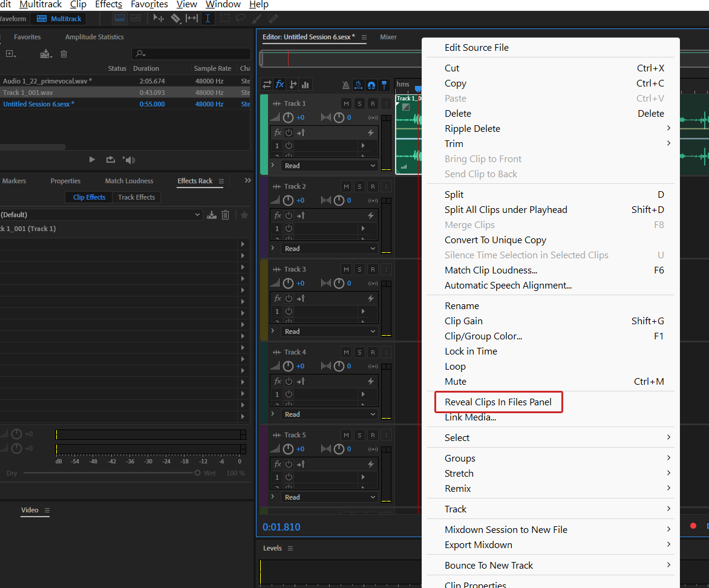Toggle the metronome icon

pyautogui.click(x=345, y=85)
